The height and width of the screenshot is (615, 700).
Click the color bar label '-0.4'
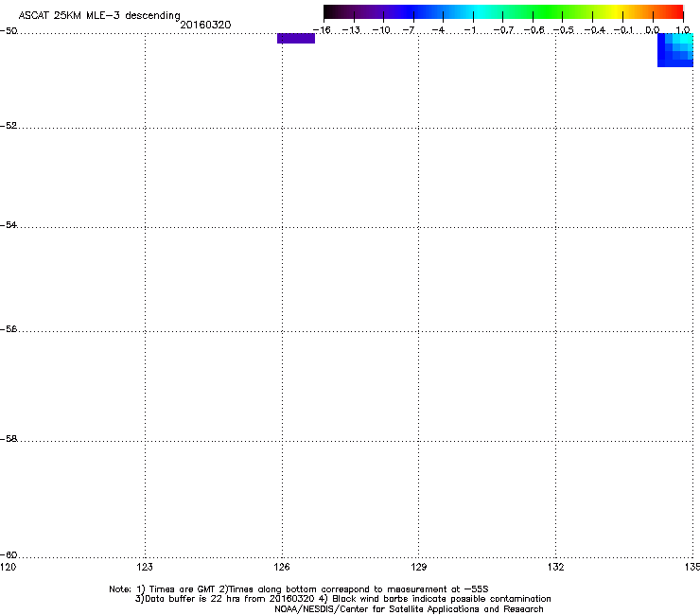[595, 30]
